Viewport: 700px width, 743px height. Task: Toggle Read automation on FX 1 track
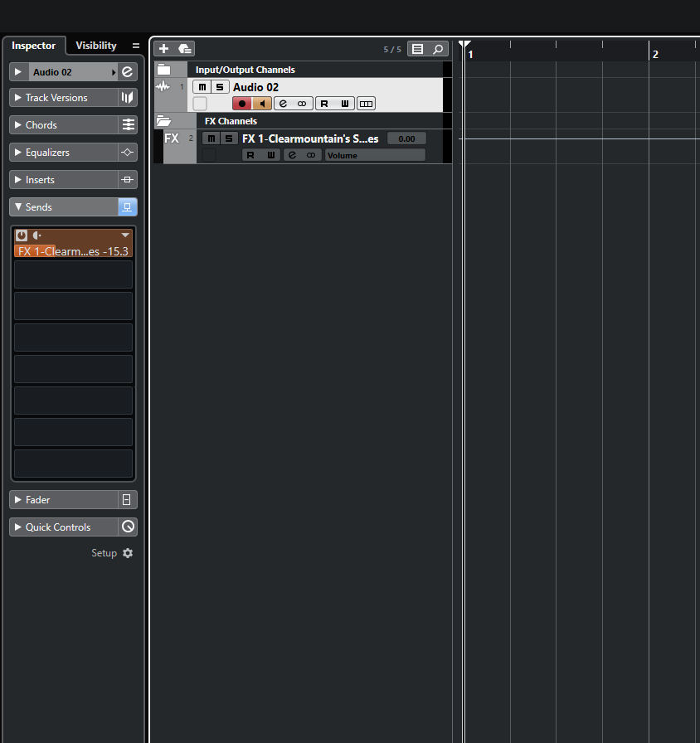click(x=250, y=155)
